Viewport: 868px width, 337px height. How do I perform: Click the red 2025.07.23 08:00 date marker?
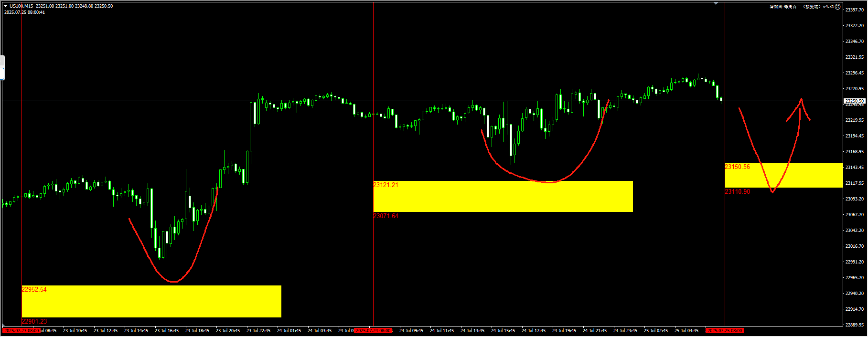[21, 331]
